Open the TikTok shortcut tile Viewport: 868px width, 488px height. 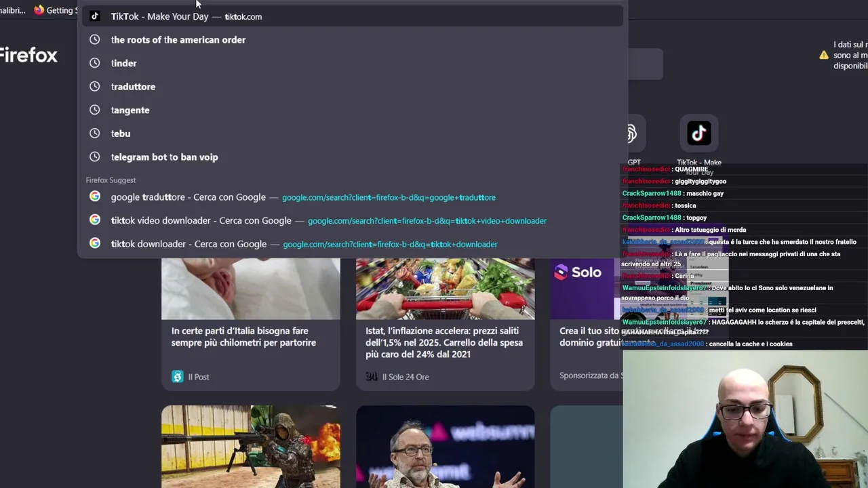pyautogui.click(x=699, y=134)
